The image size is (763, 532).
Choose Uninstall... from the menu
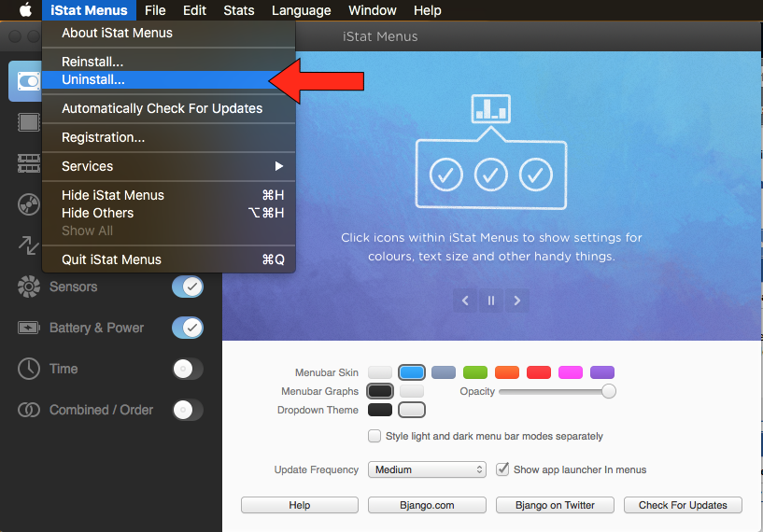point(169,79)
